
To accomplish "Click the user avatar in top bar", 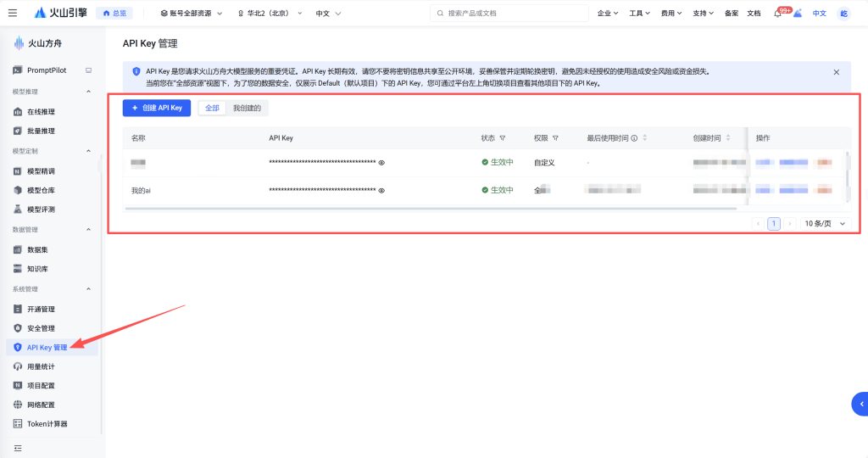I will [x=843, y=14].
